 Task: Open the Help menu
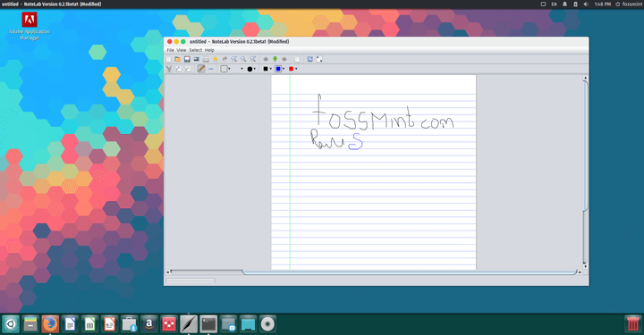209,50
